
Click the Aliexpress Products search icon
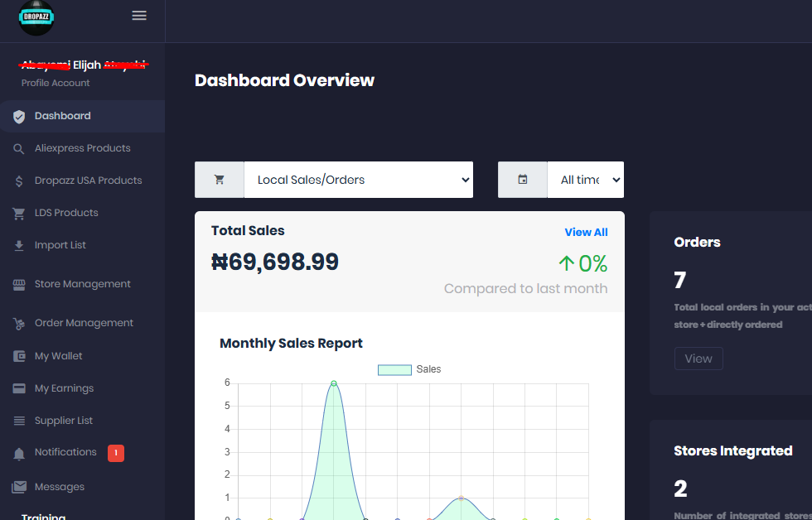[x=19, y=149]
